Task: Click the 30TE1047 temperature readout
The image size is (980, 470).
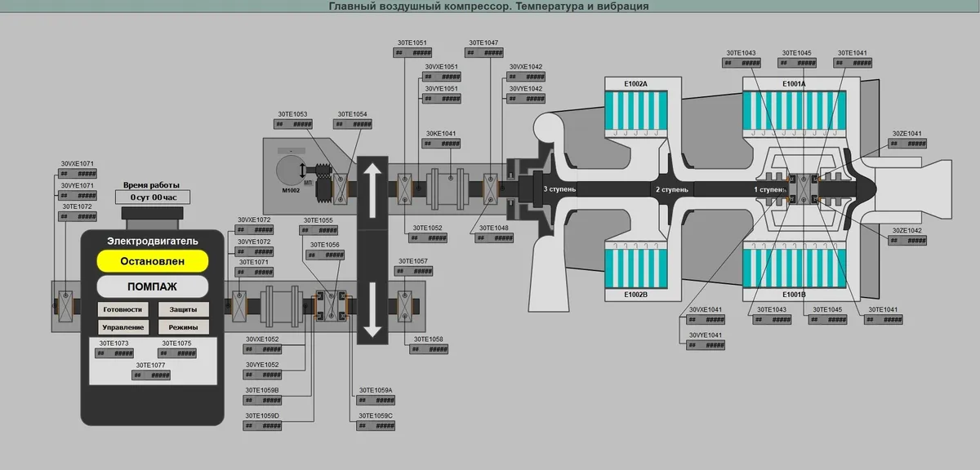Action: tap(486, 52)
